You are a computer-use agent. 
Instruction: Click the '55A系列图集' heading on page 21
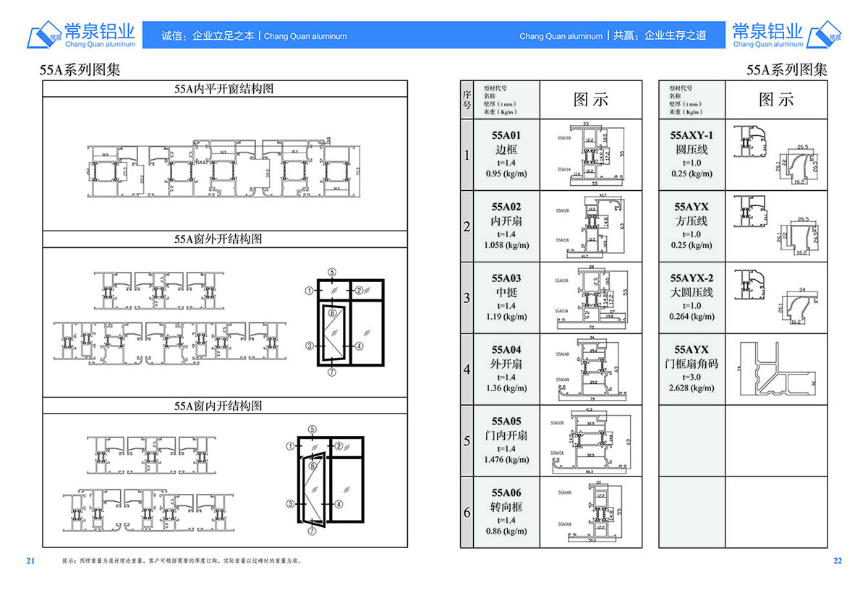click(80, 70)
